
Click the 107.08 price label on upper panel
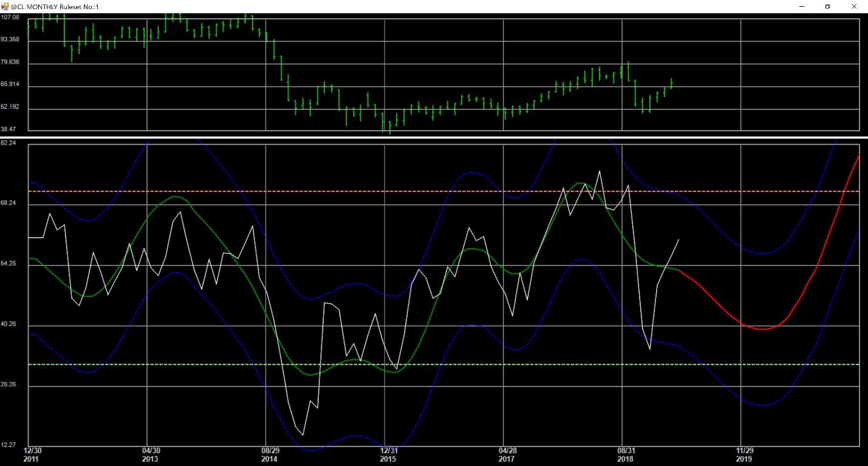[x=12, y=17]
